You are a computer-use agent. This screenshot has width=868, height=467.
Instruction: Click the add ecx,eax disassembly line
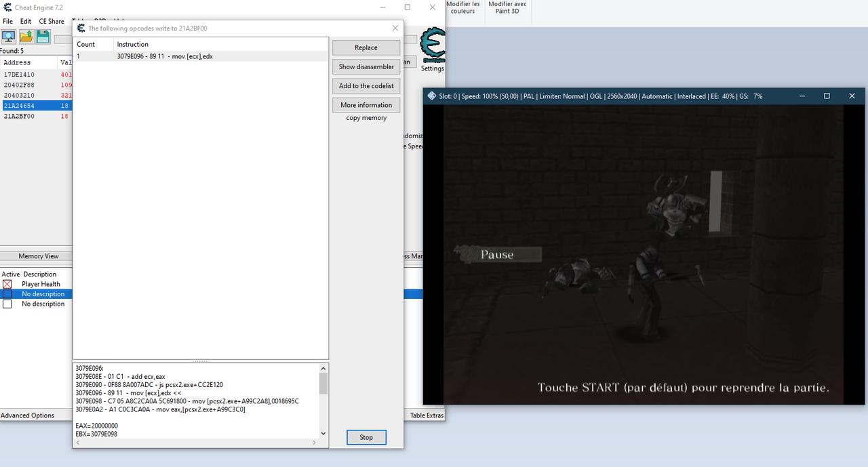119,376
